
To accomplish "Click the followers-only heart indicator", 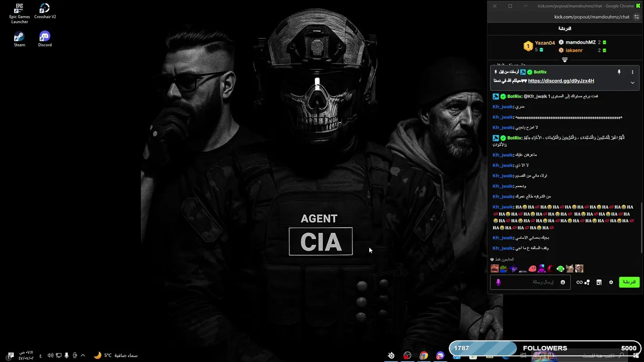I will pyautogui.click(x=493, y=259).
